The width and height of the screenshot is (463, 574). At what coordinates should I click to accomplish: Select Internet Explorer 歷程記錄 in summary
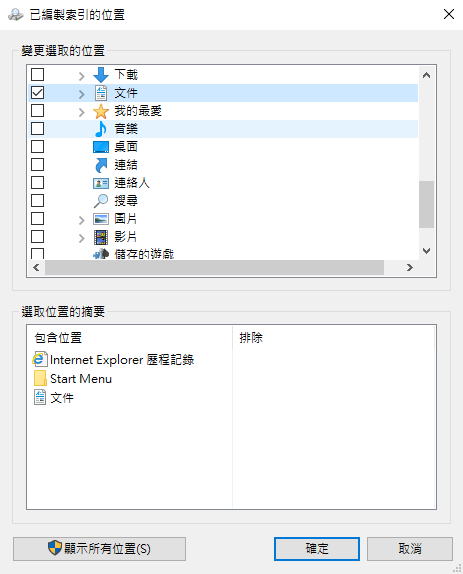coord(114,359)
